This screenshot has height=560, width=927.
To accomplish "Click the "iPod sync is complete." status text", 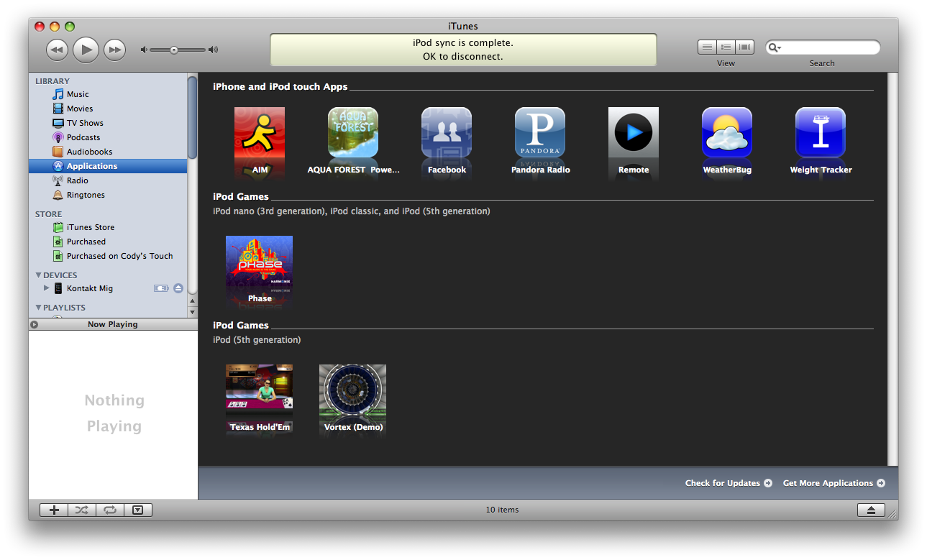I will coord(463,43).
